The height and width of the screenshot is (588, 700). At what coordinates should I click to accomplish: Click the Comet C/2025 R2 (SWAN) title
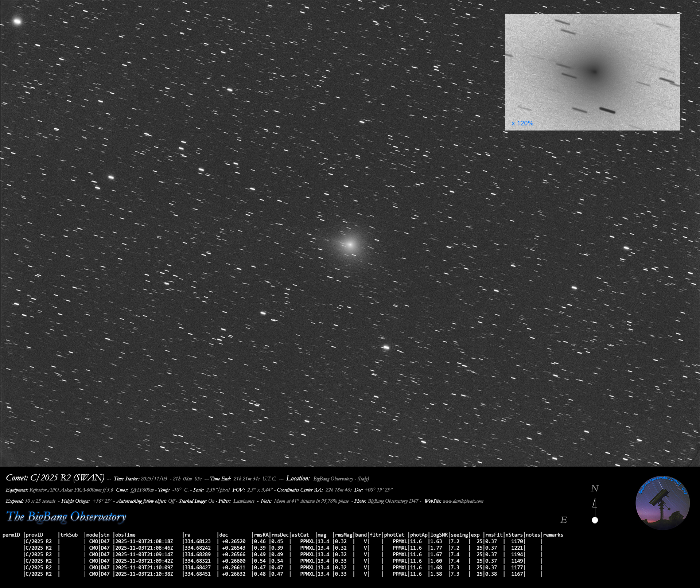pyautogui.click(x=55, y=478)
